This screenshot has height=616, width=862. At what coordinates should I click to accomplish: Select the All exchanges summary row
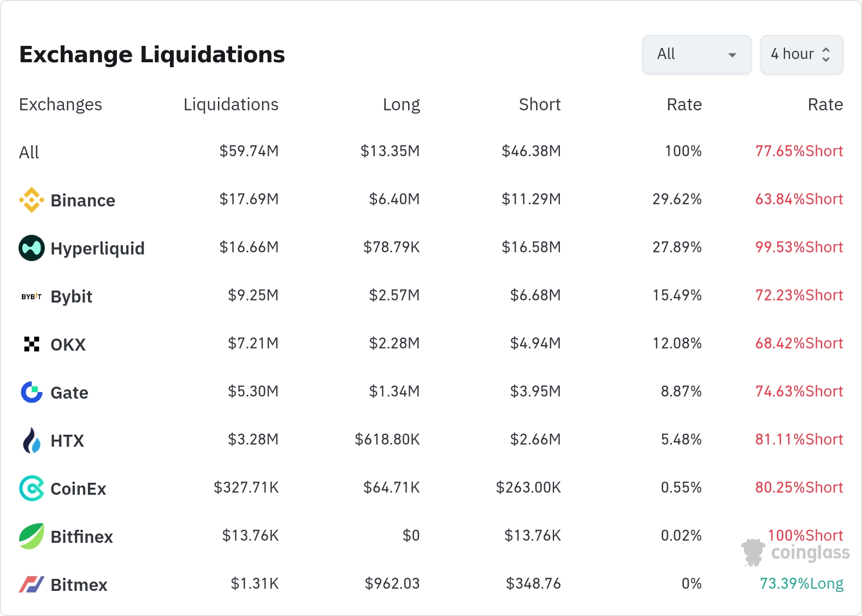(x=29, y=152)
